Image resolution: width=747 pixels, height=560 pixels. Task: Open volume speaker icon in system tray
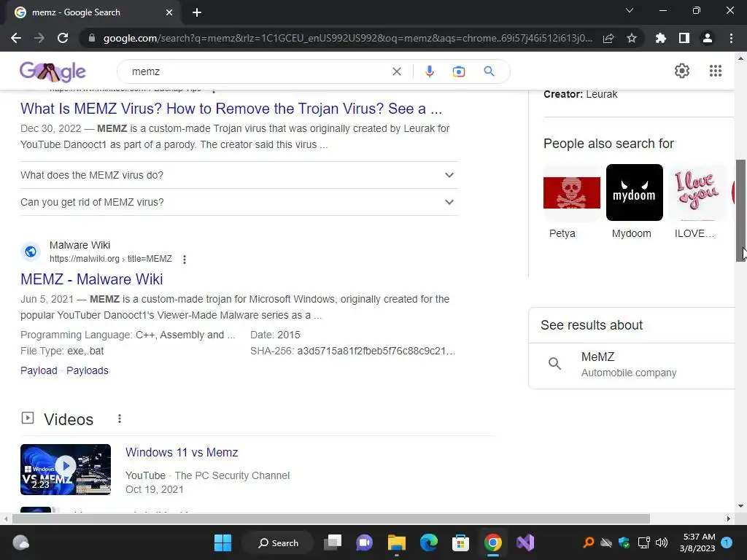pyautogui.click(x=662, y=542)
